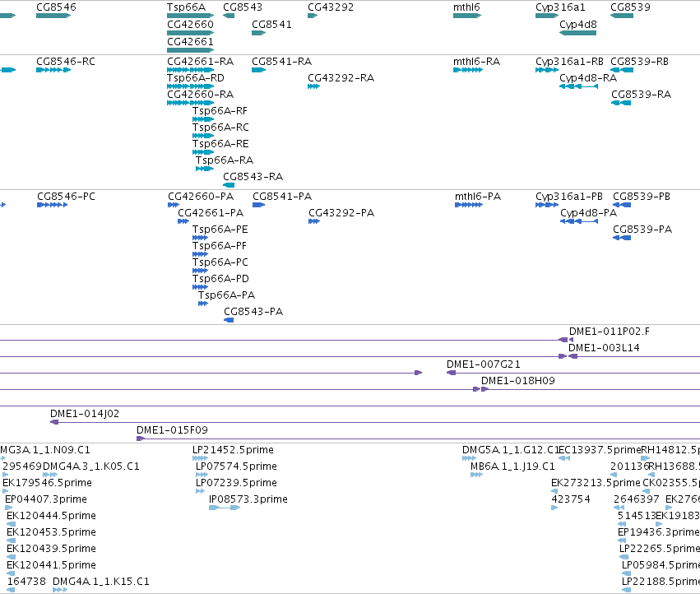
Task: Select the Cyp4d8-RA transcript label
Action: pos(588,77)
